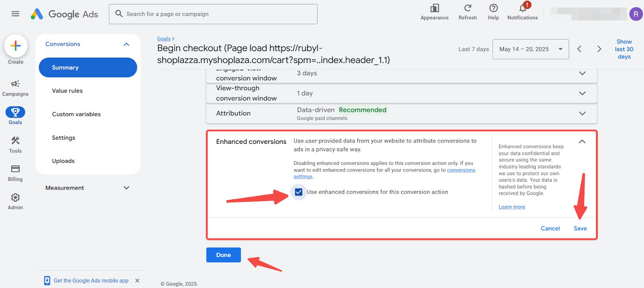
Task: Click the Save button
Action: click(x=580, y=228)
